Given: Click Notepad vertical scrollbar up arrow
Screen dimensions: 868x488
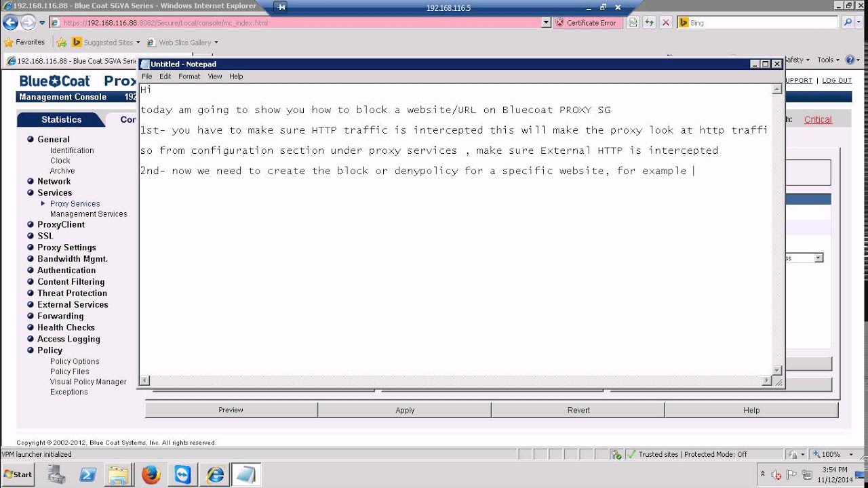Looking at the screenshot, I should [x=776, y=89].
